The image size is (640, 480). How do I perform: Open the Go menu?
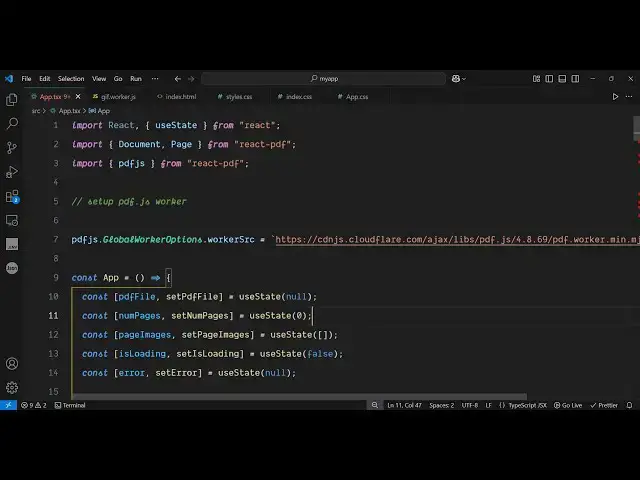tap(118, 79)
